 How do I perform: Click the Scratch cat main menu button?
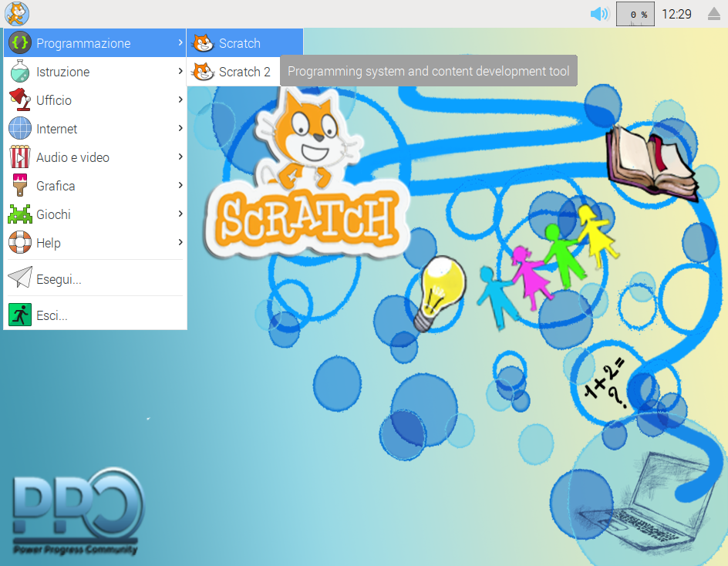click(17, 13)
